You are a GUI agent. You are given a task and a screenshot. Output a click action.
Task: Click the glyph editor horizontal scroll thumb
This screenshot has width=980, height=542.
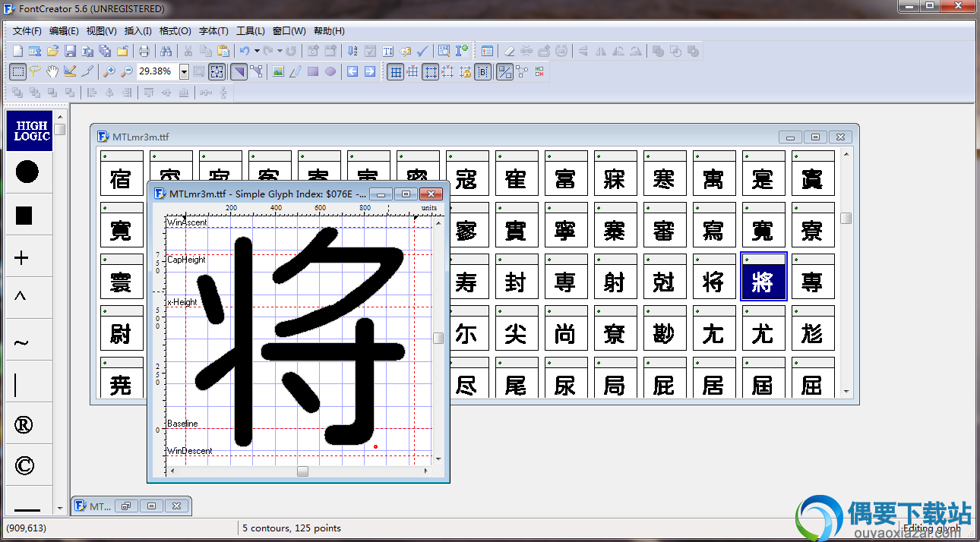click(x=302, y=471)
